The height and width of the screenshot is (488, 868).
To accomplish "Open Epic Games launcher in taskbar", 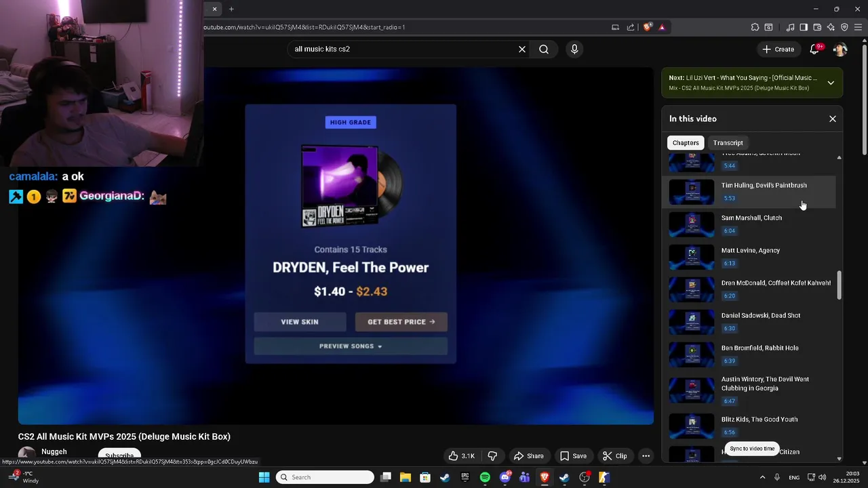I will pos(465,477).
